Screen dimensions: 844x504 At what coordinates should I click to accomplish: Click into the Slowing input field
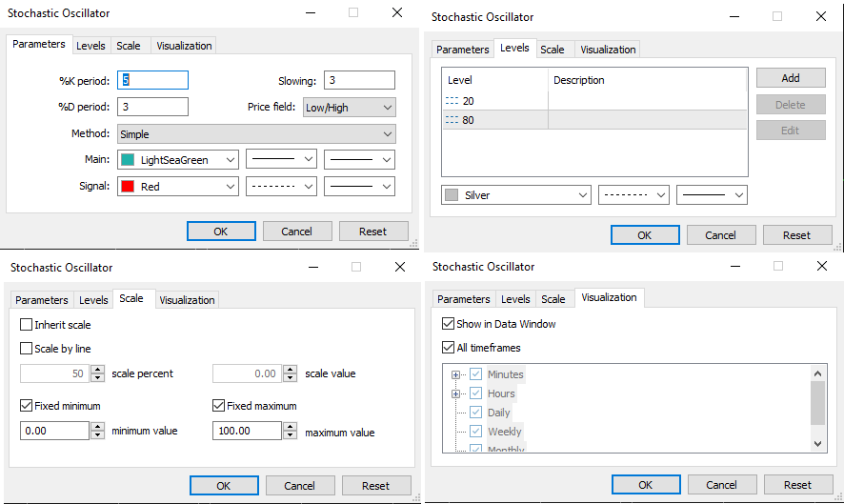(359, 80)
